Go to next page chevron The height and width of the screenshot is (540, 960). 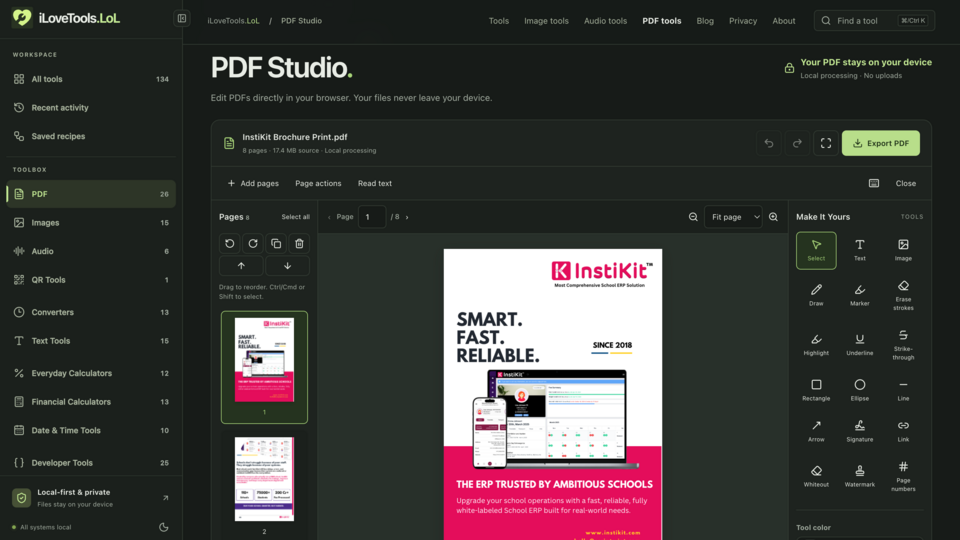tap(407, 217)
